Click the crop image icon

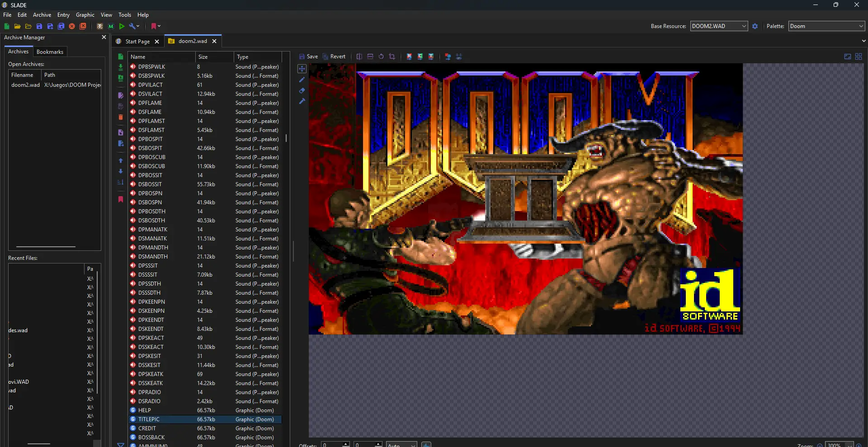coord(392,56)
